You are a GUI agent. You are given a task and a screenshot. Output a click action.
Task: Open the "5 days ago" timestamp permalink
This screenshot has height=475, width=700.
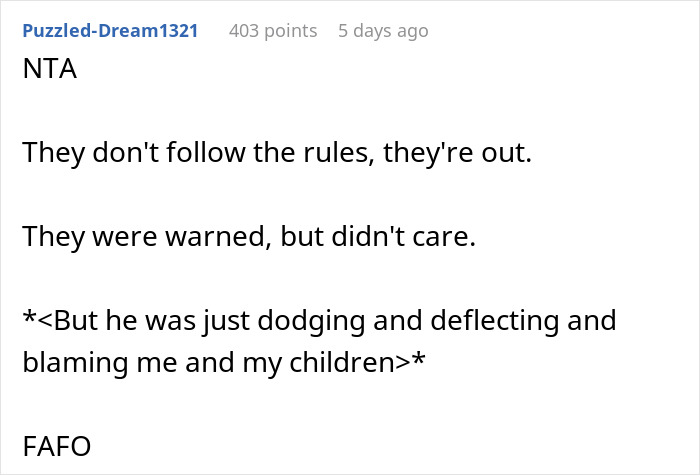click(383, 31)
